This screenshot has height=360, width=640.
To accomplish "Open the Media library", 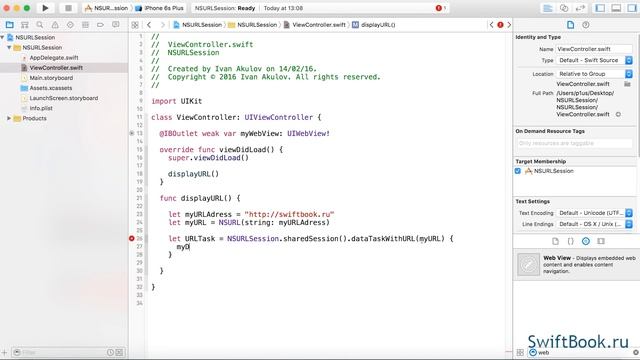I will (x=601, y=241).
